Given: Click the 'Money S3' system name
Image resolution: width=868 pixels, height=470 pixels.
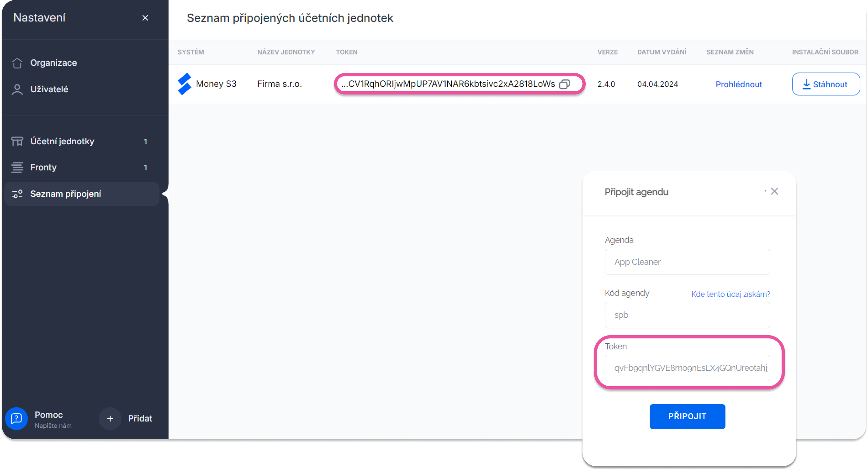Looking at the screenshot, I should (x=216, y=84).
